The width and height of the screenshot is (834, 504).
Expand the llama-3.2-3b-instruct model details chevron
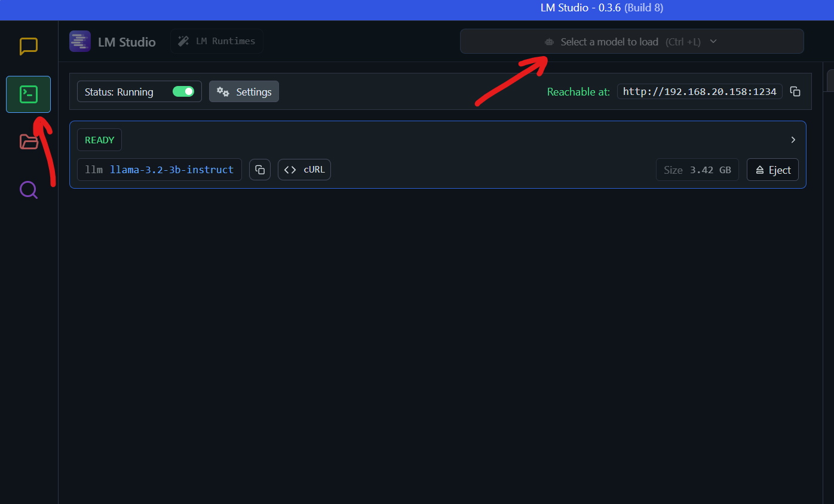(x=793, y=139)
